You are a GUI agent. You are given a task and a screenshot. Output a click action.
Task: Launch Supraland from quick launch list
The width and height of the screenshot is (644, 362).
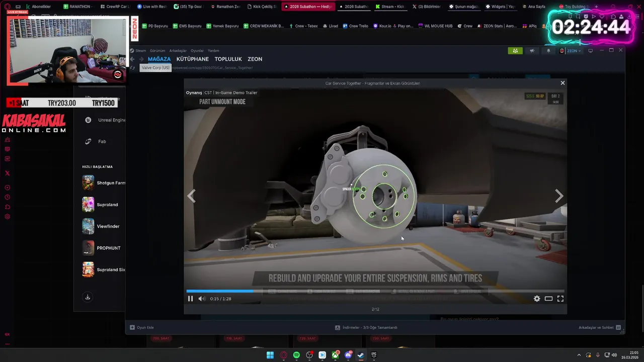click(x=101, y=205)
